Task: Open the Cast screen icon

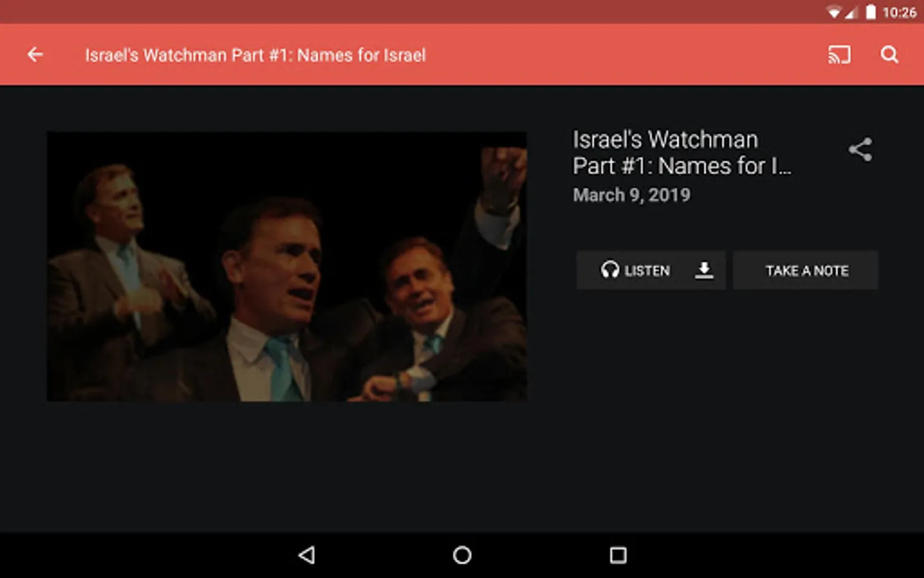Action: pyautogui.click(x=839, y=55)
